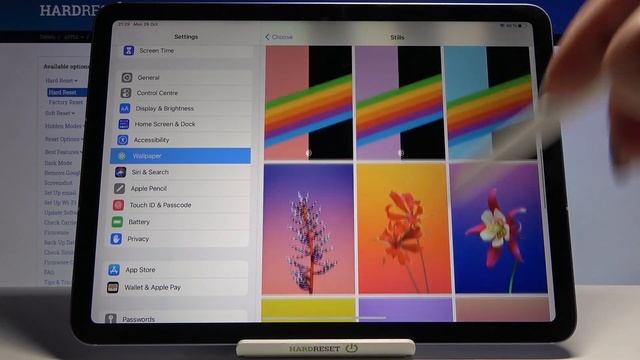Select blue rainbow stripe wallpaper
The height and width of the screenshot is (360, 640).
pyautogui.click(x=490, y=102)
